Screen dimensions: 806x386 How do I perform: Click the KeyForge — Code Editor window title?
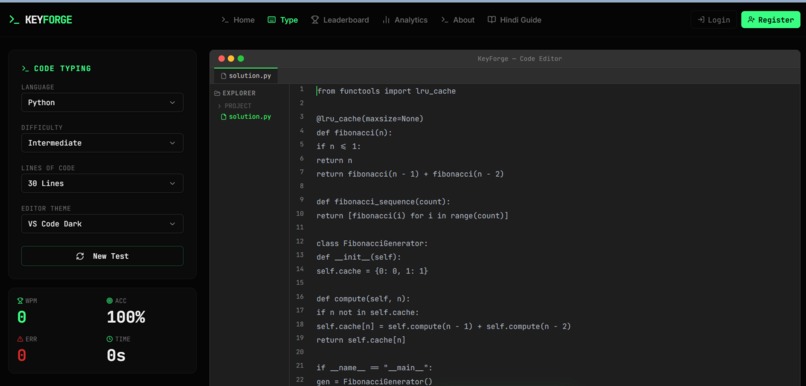click(x=520, y=59)
